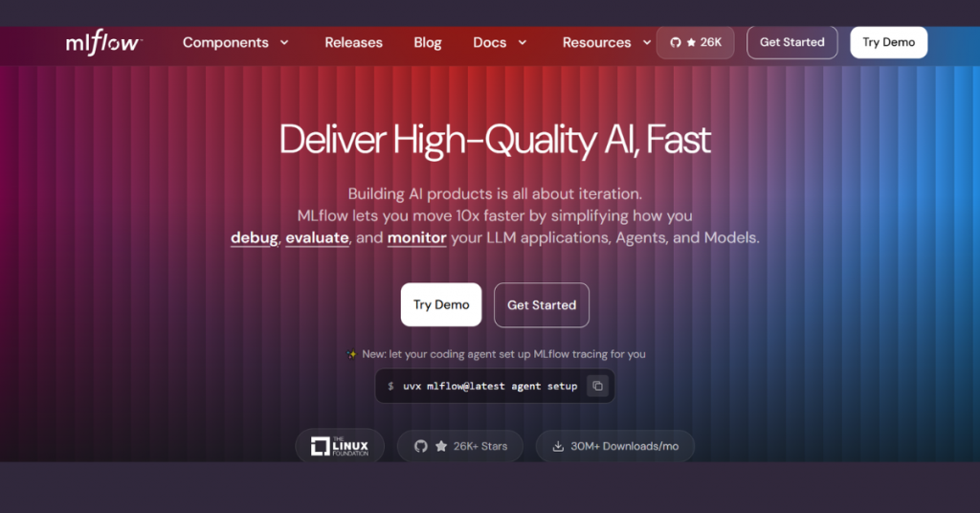Viewport: 980px width, 513px height.
Task: Open the Resources menu
Action: 597,42
